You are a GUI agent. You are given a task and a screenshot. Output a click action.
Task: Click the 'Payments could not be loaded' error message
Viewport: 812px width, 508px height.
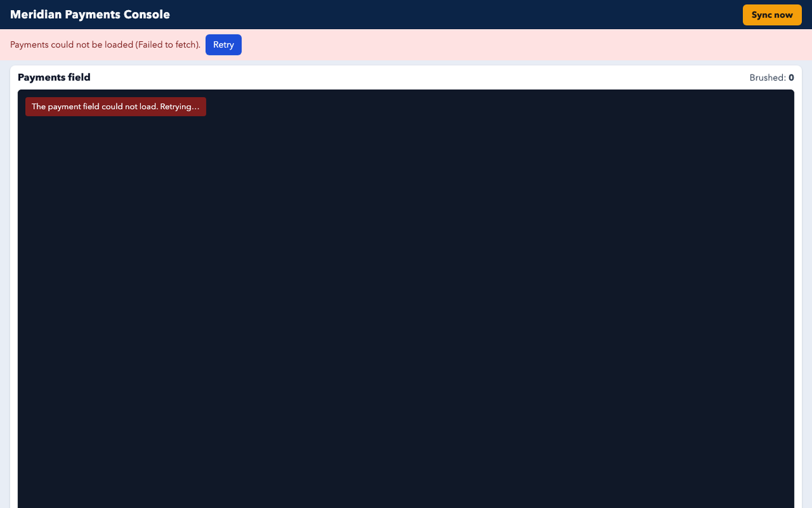pos(106,45)
